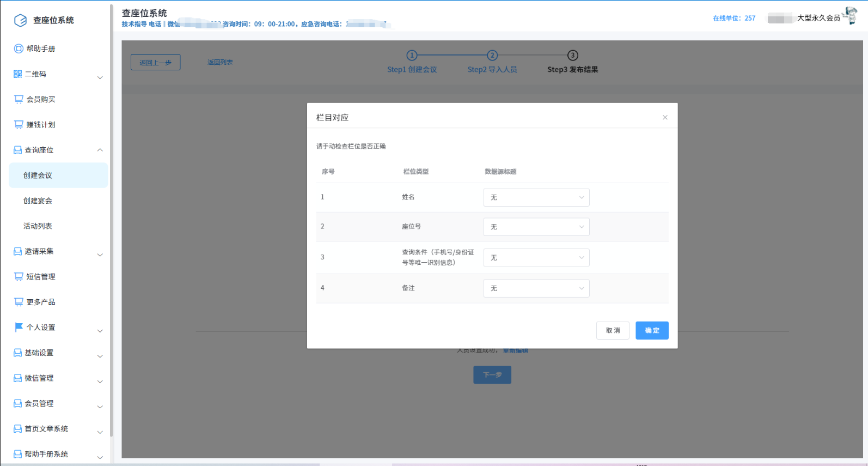
Task: Click the 个人设置 flag icon
Action: click(19, 327)
